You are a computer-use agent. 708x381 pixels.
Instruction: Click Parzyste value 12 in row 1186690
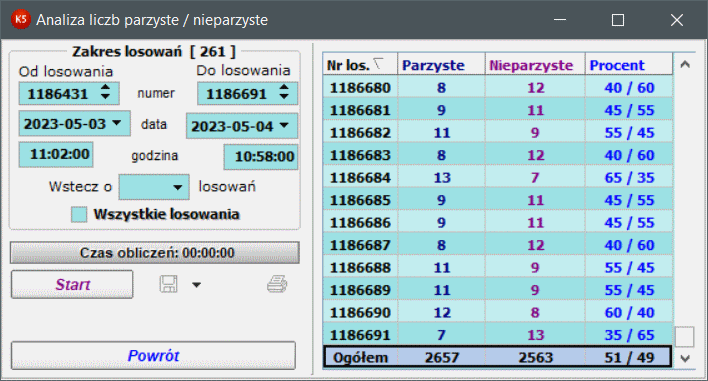click(x=442, y=312)
